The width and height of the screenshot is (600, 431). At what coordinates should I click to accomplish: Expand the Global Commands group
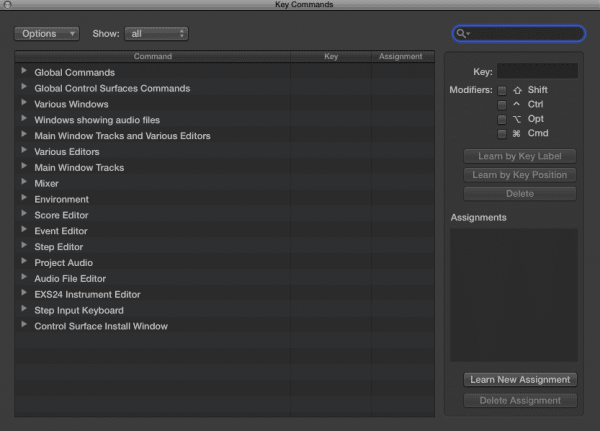point(23,72)
